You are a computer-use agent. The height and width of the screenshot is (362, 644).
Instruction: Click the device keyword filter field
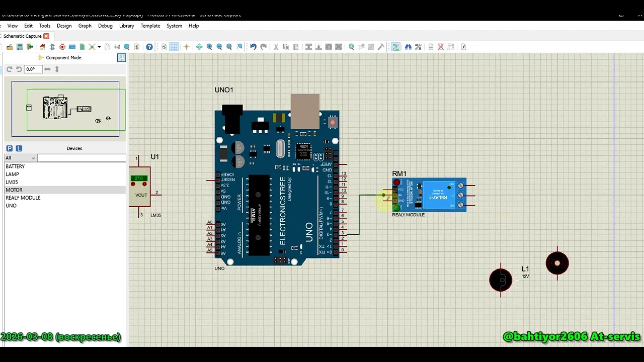tap(82, 158)
